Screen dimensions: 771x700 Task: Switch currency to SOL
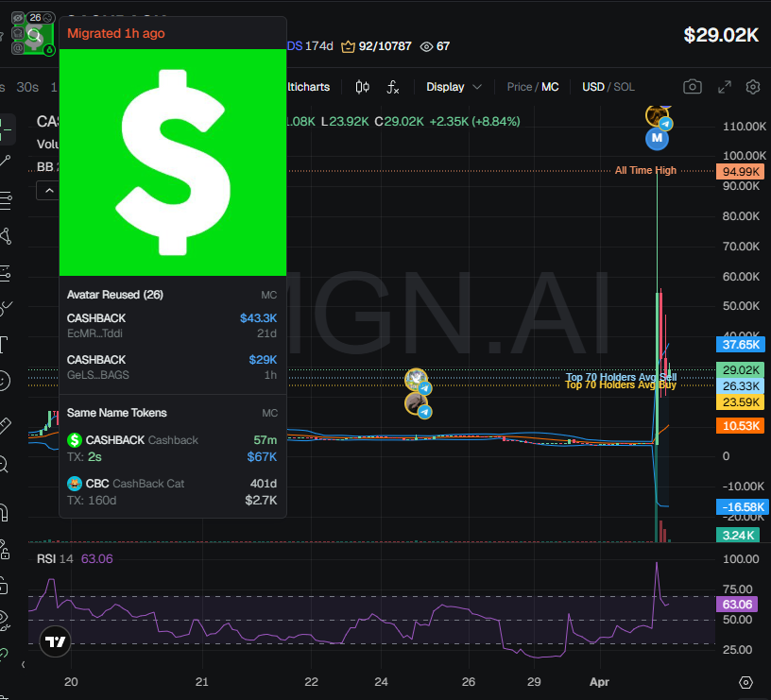[624, 87]
